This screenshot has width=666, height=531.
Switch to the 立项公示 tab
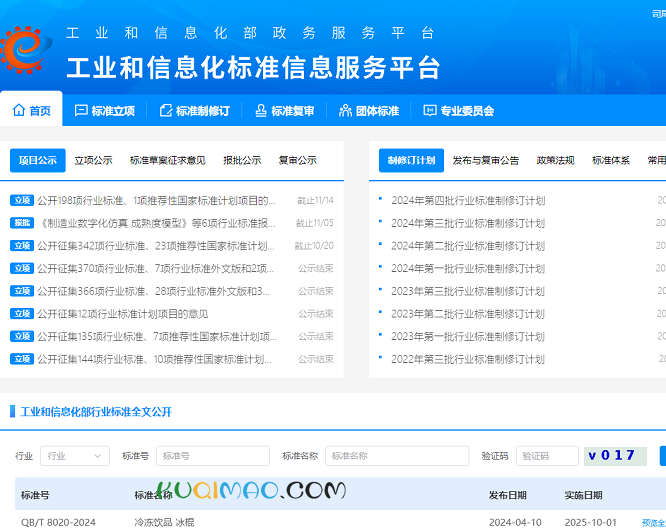point(93,160)
